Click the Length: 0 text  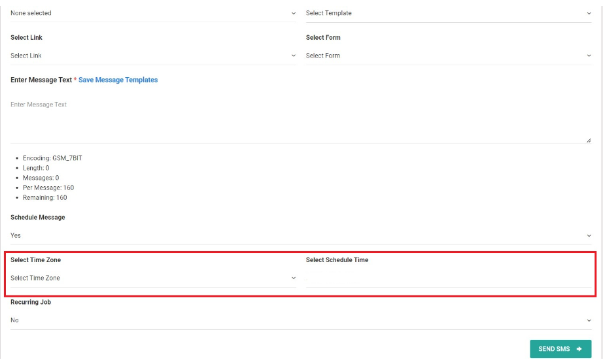[x=36, y=168]
